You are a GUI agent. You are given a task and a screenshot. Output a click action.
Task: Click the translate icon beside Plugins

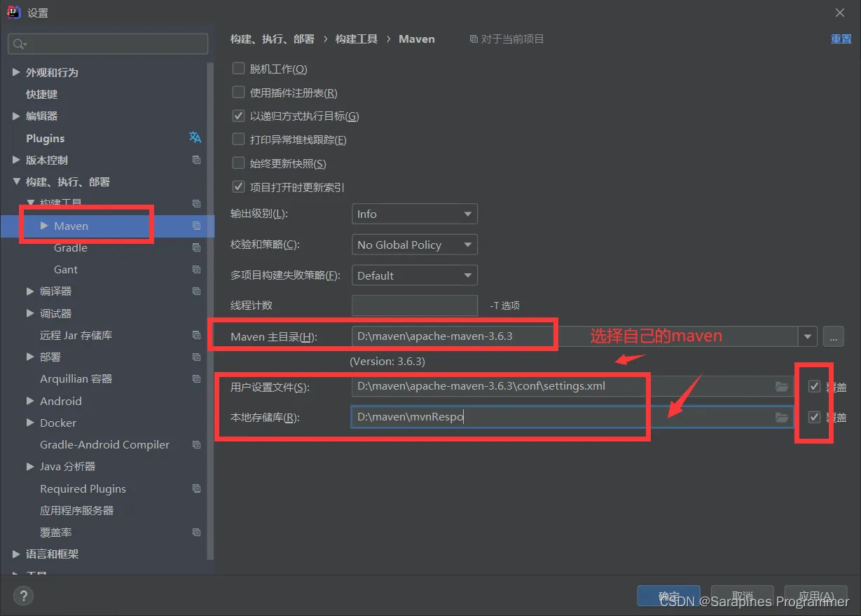(x=195, y=138)
